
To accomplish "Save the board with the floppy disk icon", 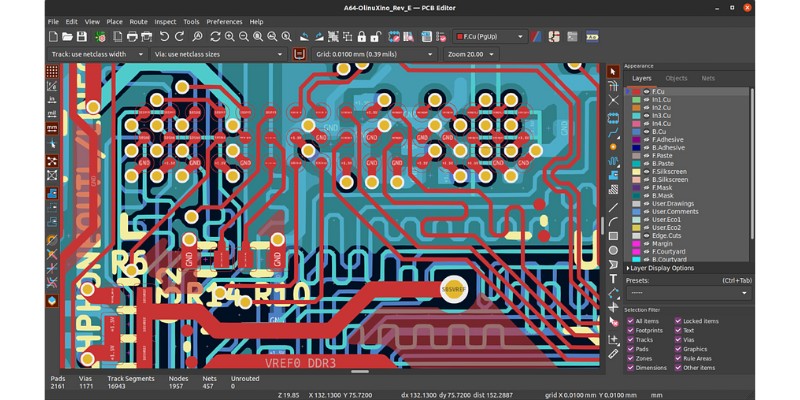I will coord(82,37).
